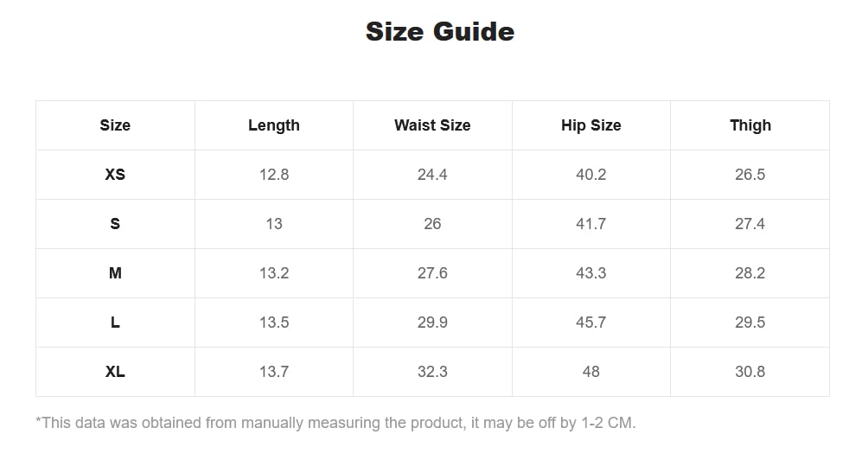Select the Size column header
The height and width of the screenshot is (460, 868).
click(115, 125)
